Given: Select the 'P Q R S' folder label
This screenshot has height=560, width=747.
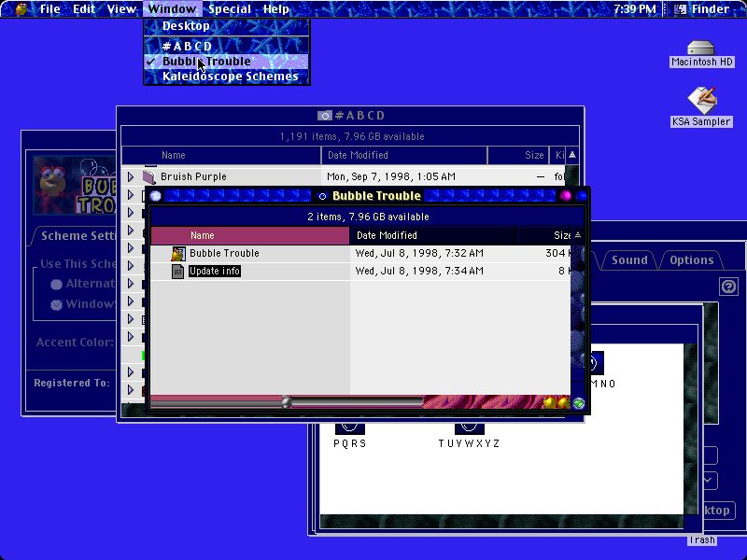Looking at the screenshot, I should (x=349, y=444).
